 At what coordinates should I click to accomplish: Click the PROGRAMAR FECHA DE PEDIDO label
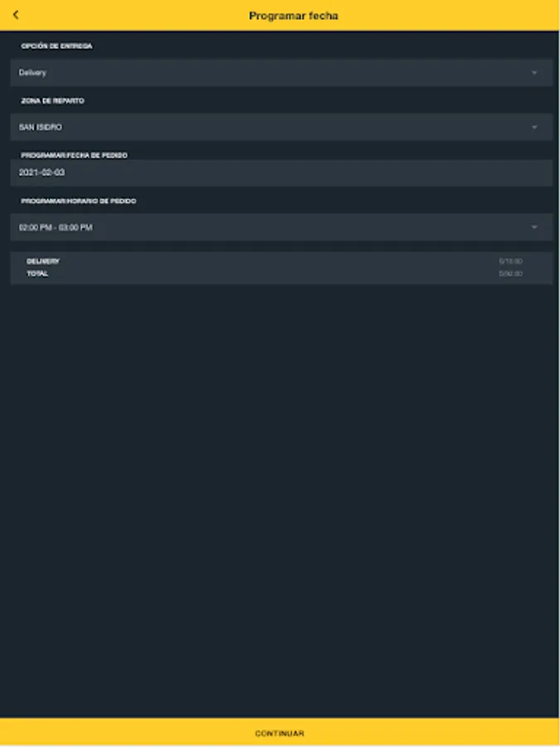coord(74,155)
